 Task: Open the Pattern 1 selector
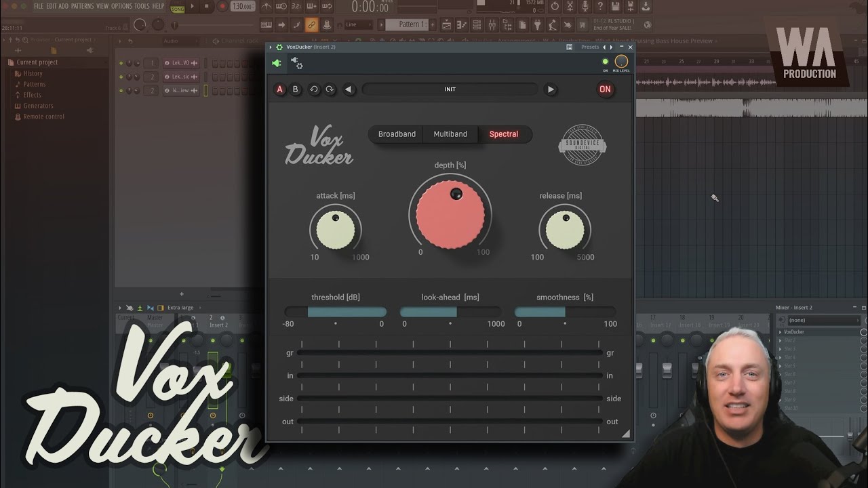(408, 24)
